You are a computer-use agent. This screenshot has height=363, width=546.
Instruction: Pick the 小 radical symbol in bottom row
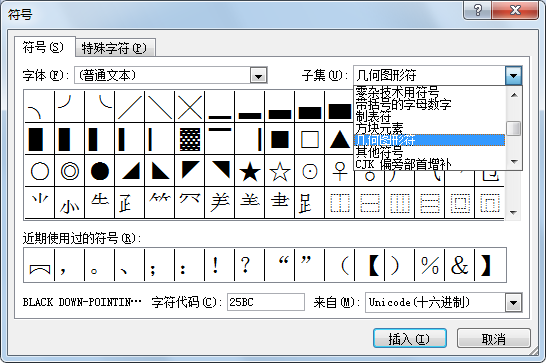point(70,202)
